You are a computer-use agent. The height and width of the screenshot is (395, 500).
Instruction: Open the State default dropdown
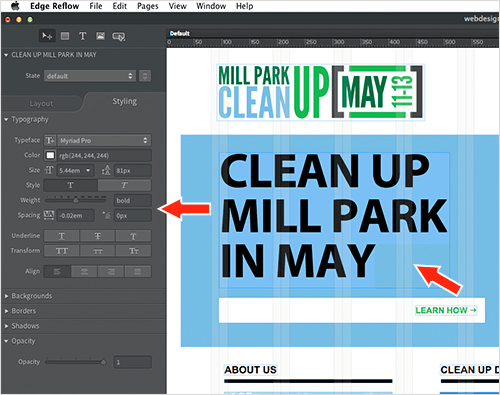tap(90, 76)
